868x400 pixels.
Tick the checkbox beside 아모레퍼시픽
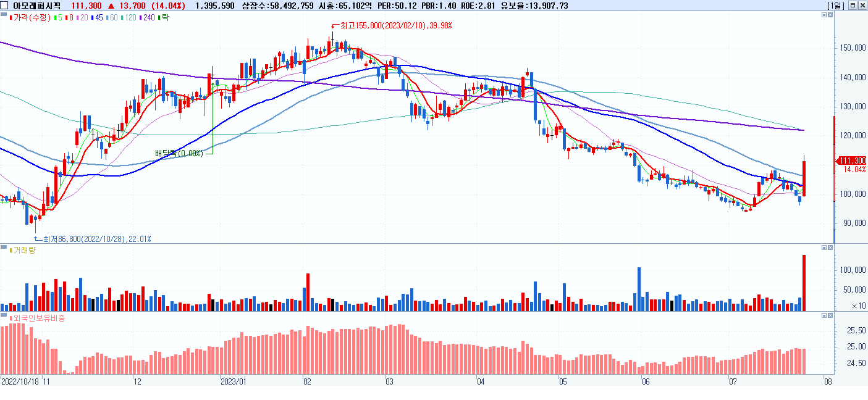(5, 6)
